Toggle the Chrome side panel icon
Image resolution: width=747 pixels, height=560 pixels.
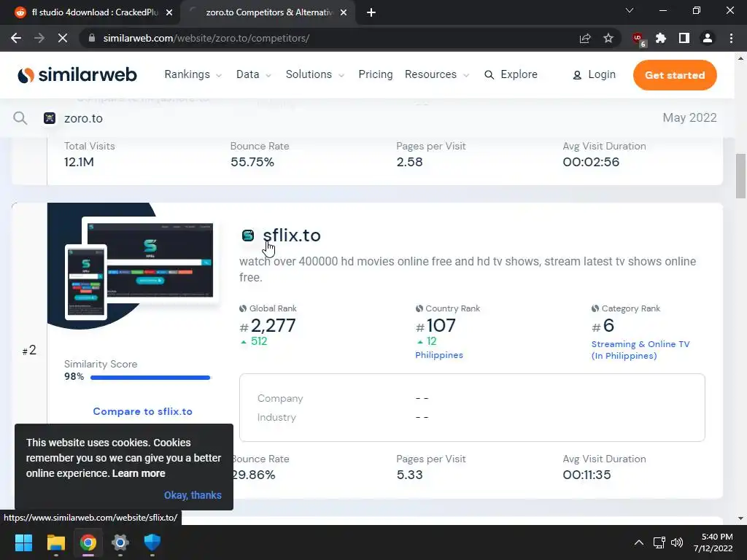pos(684,38)
